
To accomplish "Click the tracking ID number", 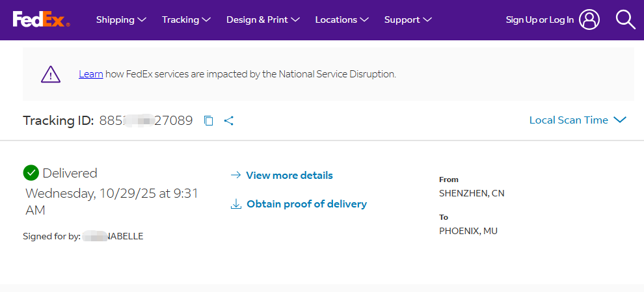I will coord(146,120).
